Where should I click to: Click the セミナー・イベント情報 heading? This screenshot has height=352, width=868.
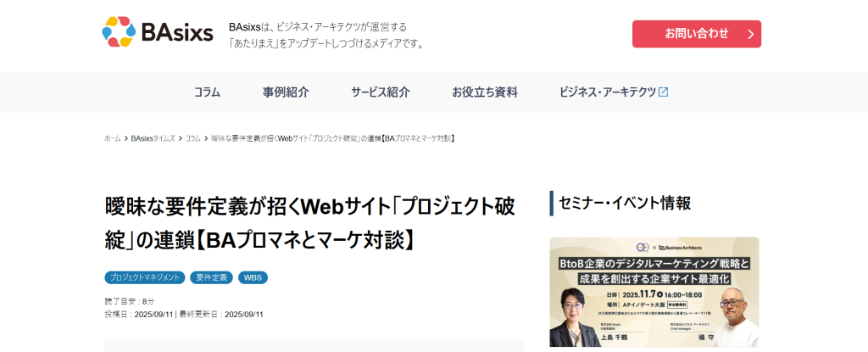coord(625,203)
